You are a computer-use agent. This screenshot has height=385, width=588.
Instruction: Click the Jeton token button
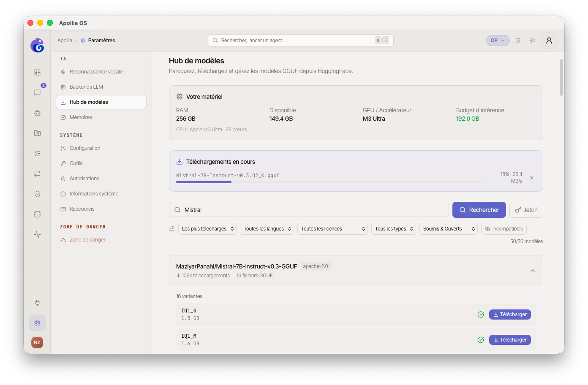click(x=526, y=210)
